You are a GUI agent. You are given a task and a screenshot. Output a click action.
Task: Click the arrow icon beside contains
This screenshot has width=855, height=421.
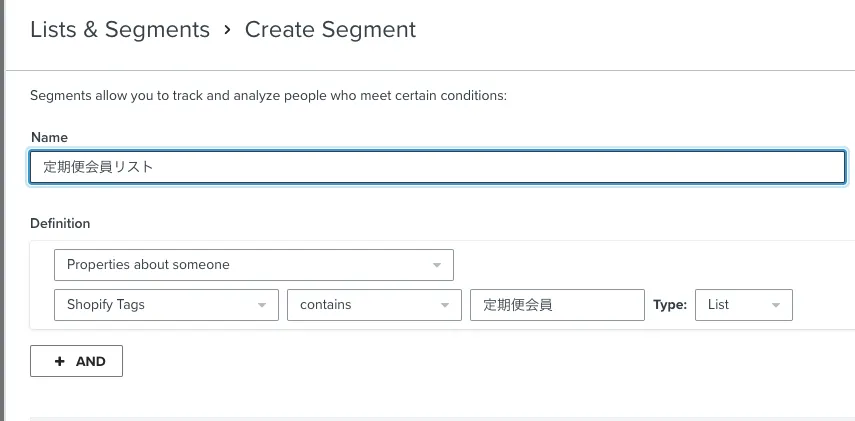point(443,305)
